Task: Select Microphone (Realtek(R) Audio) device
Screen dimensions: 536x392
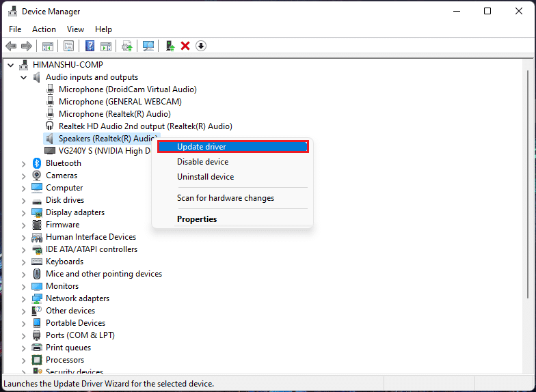Action: 115,114
